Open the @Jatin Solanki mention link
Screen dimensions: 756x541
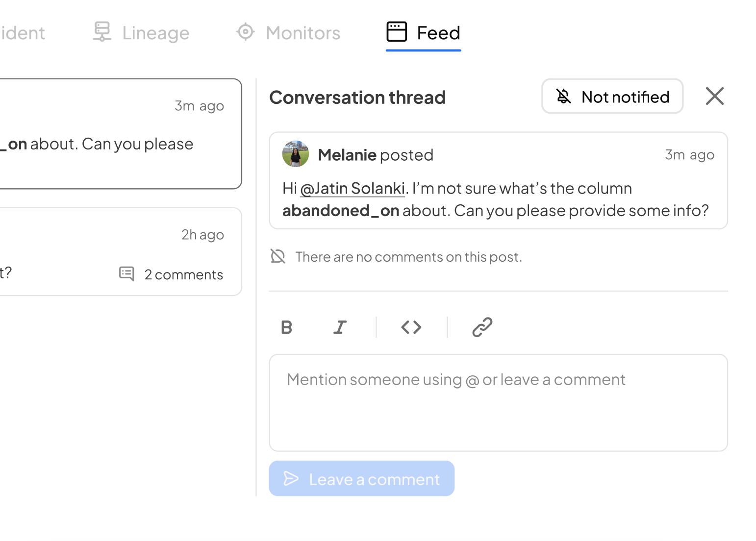tap(353, 189)
